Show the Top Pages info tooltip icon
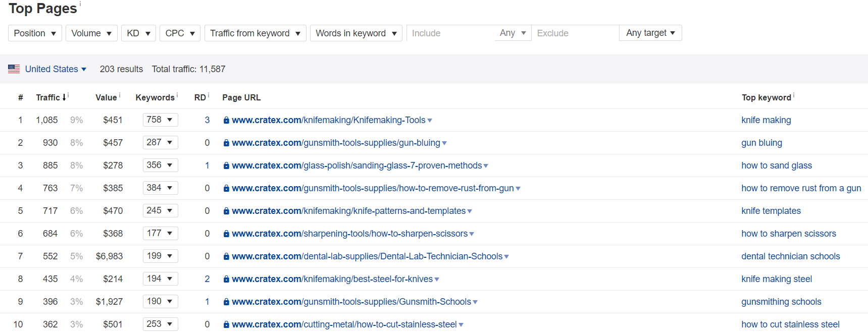Screen dimensions: 868x334 click(x=80, y=4)
